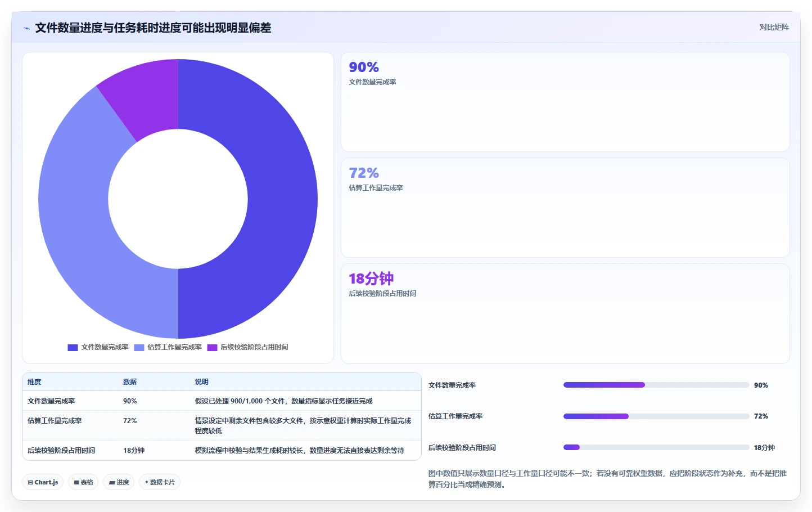The image size is (812, 512).
Task: Toggle 估算工作量完成率 legend item in chart
Action: click(x=168, y=347)
